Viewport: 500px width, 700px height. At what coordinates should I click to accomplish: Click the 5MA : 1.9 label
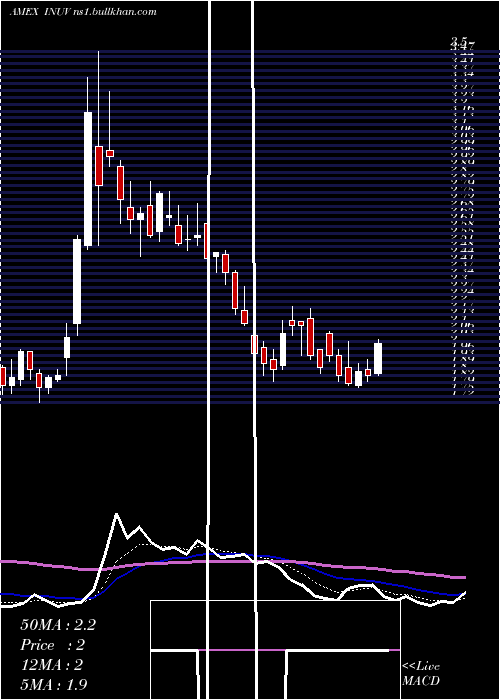[x=54, y=684]
